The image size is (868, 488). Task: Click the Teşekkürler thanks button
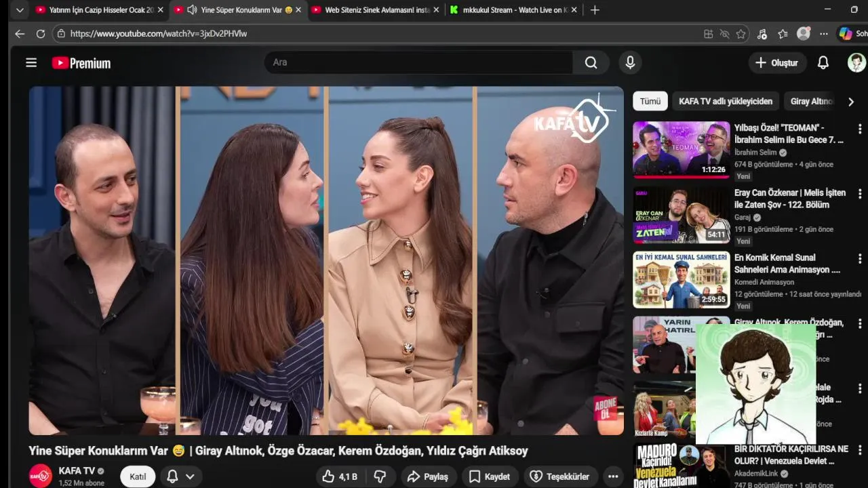point(559,476)
